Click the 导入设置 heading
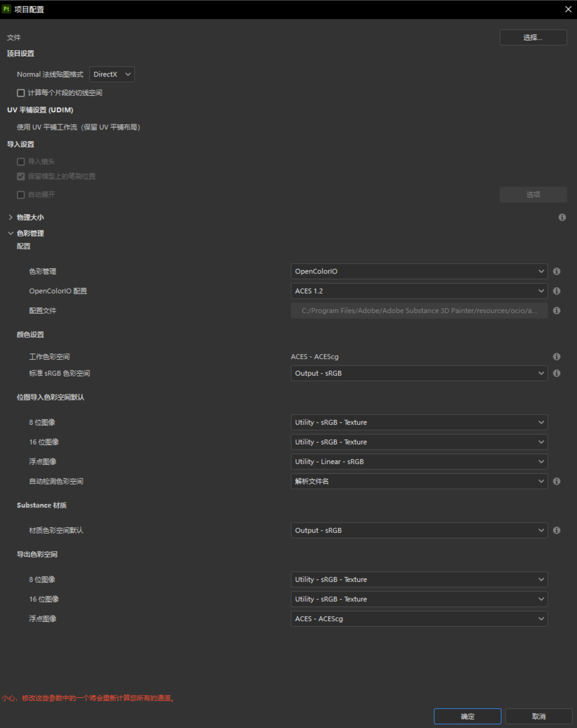 [x=20, y=144]
